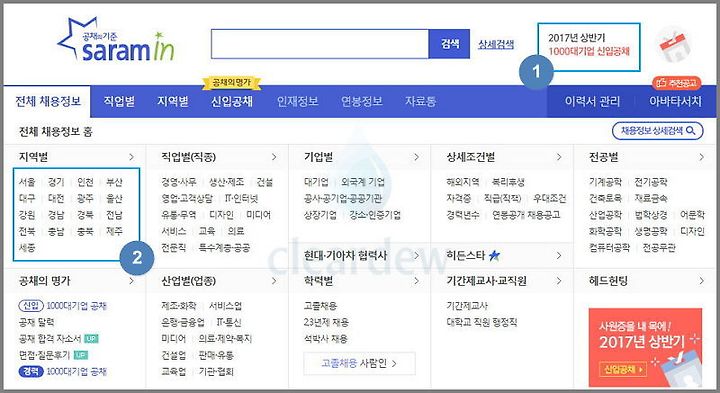The height and width of the screenshot is (393, 720).
Task: Open 이력서 관리 menu
Action: [x=592, y=101]
